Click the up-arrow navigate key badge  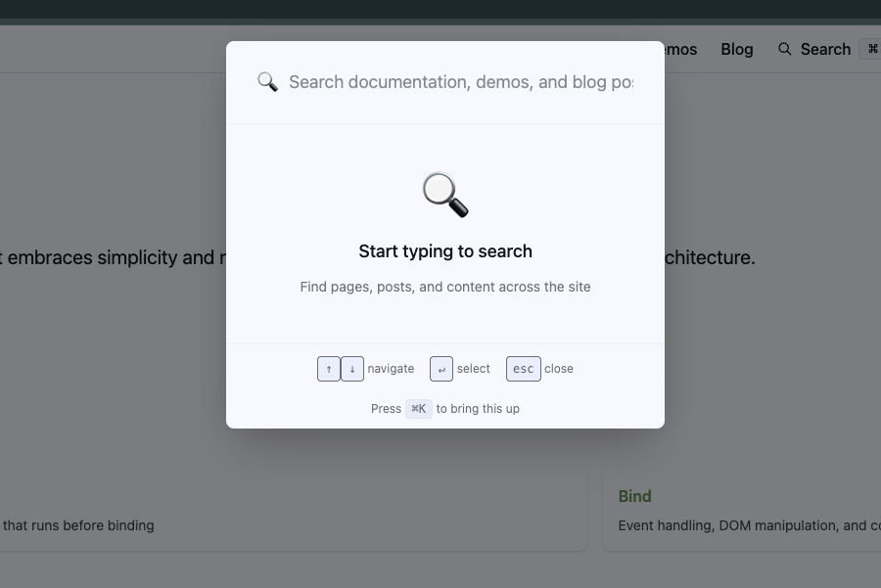pyautogui.click(x=329, y=369)
